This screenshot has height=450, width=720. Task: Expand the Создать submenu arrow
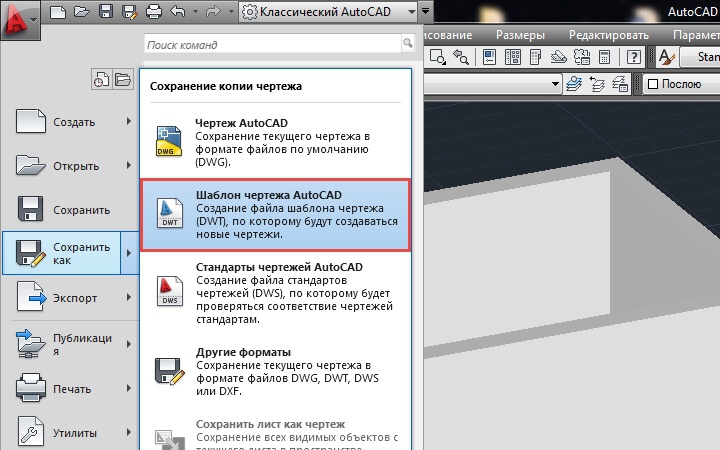point(129,121)
